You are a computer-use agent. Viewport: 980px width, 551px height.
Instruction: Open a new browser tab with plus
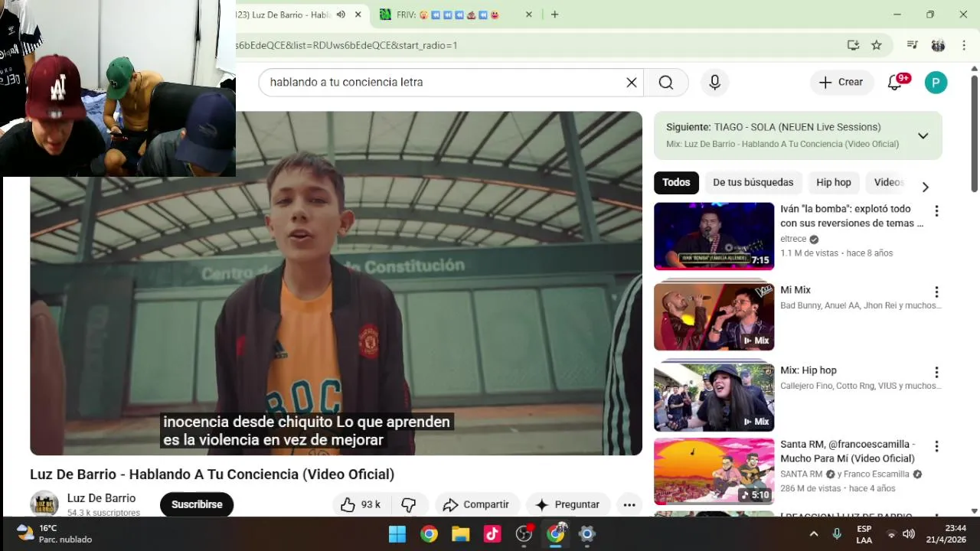554,15
